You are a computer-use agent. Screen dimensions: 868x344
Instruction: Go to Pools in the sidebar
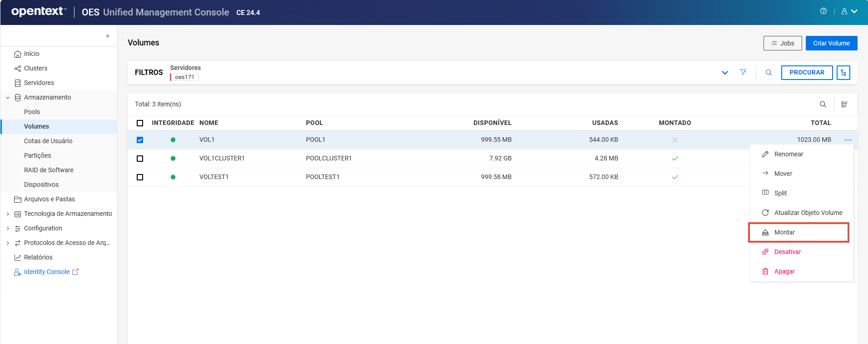32,112
